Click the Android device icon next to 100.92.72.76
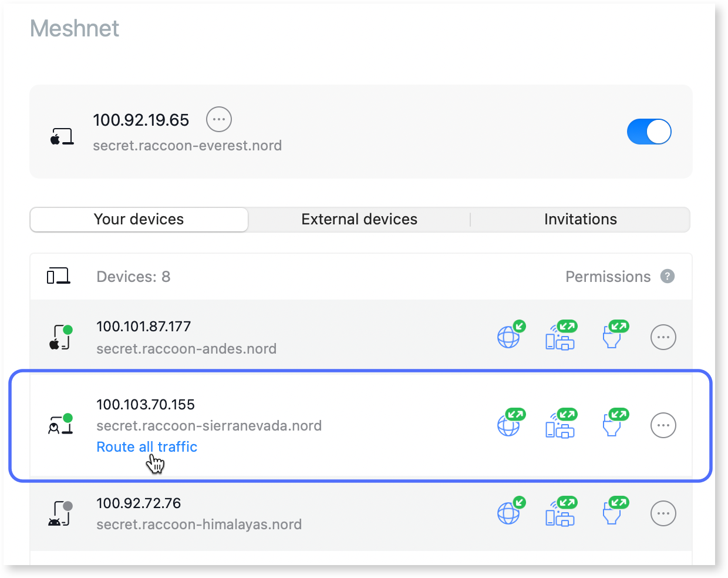 [x=59, y=513]
